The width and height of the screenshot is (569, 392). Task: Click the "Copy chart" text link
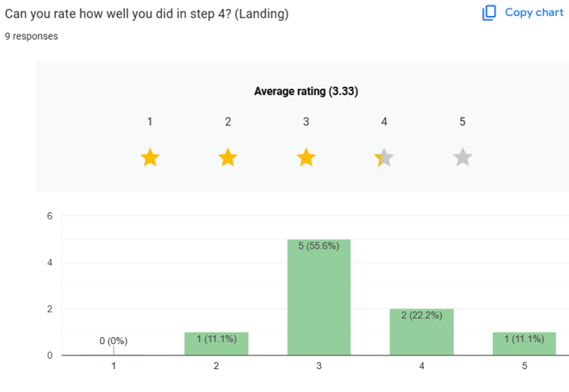coord(534,13)
